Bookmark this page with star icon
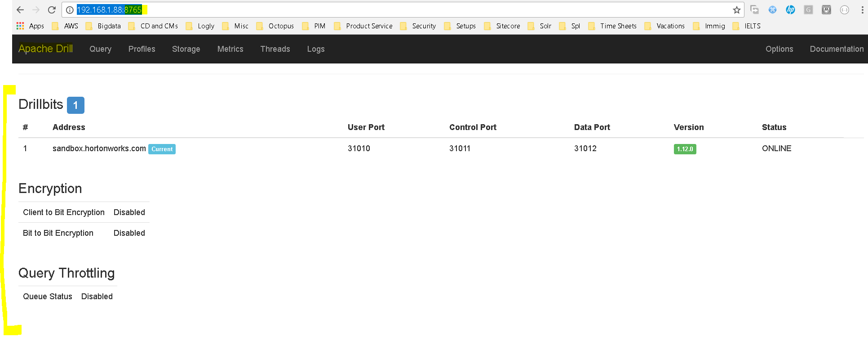 [736, 10]
